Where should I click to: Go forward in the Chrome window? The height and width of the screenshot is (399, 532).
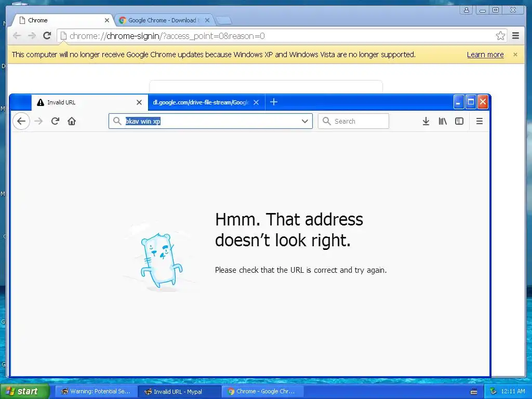(x=32, y=36)
